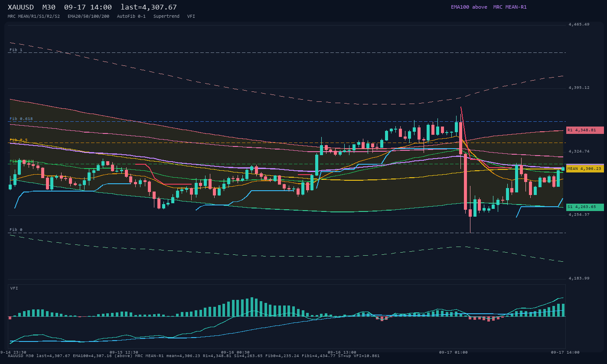Viewport: 607px width, 364px height.
Task: Select the 4,183.99 price axis value
Action: [x=579, y=278]
